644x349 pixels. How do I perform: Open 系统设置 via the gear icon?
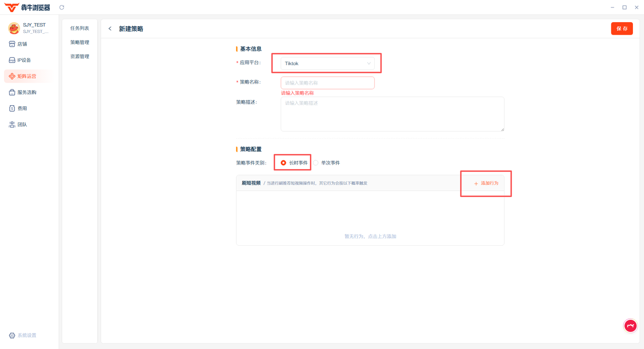coord(12,335)
